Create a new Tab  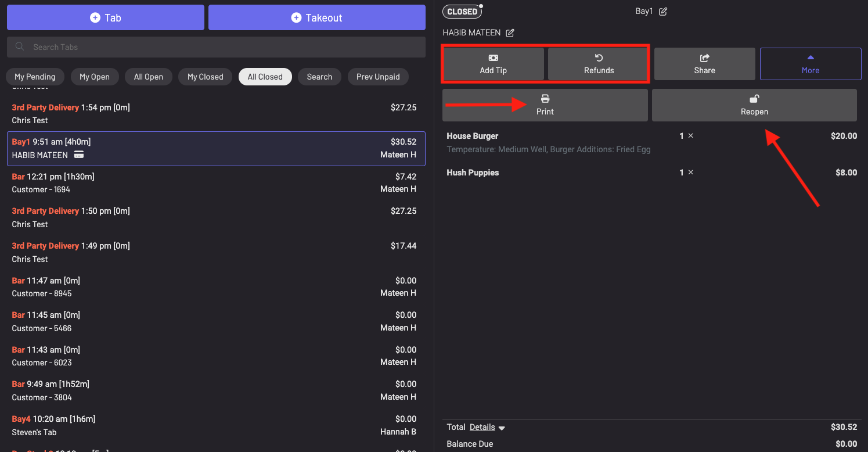(x=106, y=18)
